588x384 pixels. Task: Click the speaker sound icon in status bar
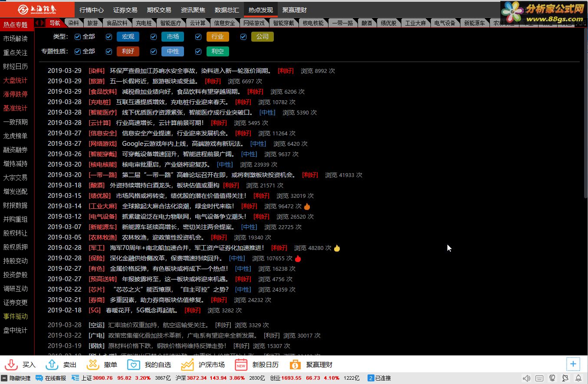[x=526, y=378]
